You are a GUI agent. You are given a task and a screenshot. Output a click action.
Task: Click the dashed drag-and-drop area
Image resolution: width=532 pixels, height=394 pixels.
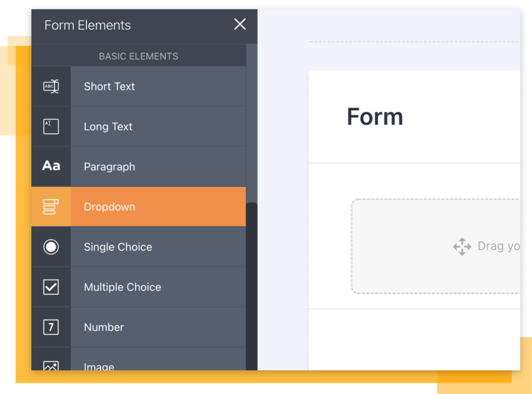tap(442, 246)
